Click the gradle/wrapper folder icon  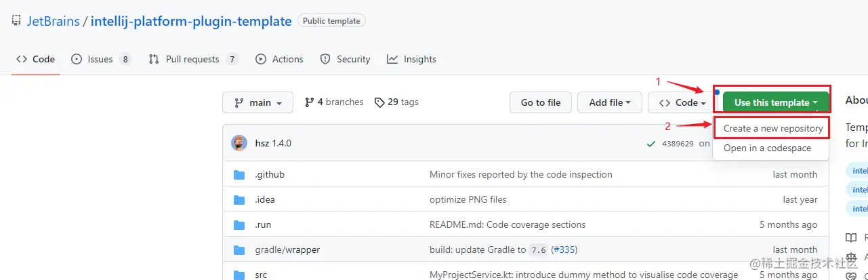(239, 249)
